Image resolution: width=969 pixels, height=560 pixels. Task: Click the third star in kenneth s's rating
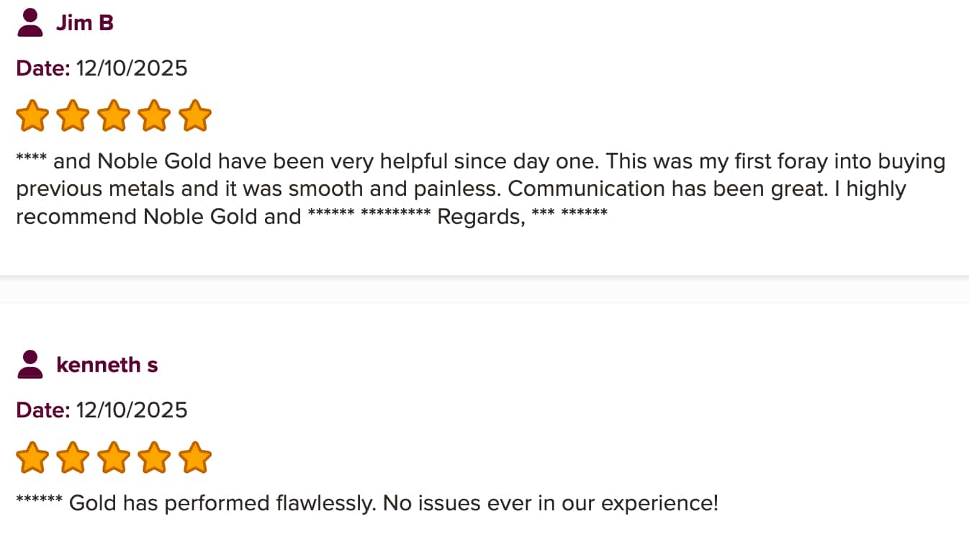114,459
